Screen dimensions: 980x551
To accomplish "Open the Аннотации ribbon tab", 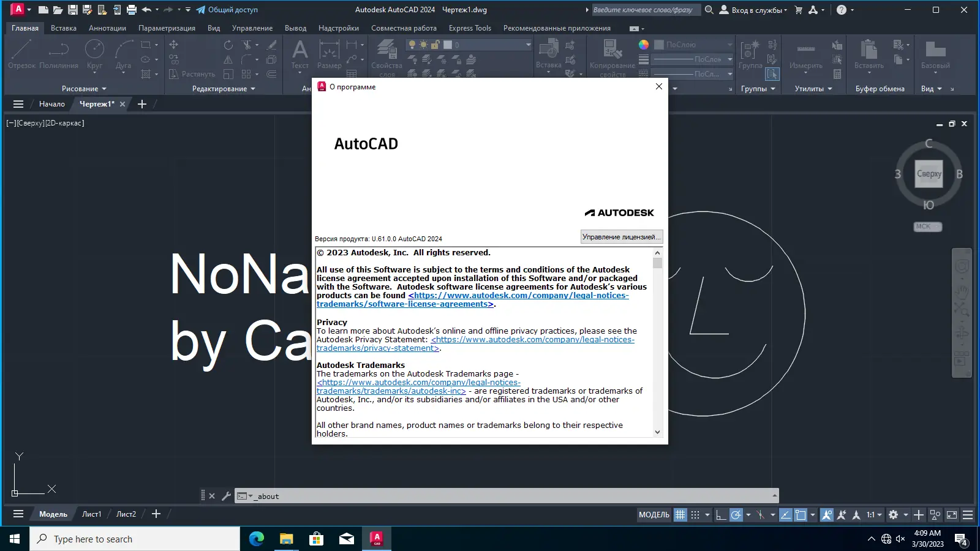I will 107,28.
